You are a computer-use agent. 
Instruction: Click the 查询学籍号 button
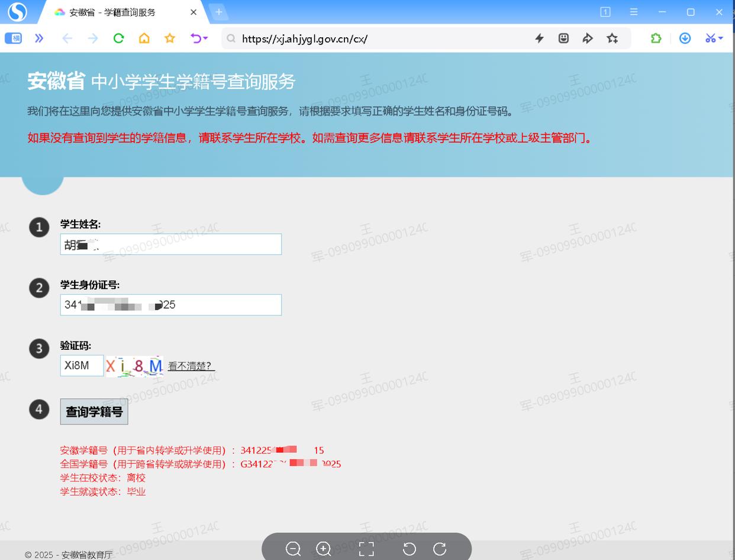click(94, 411)
